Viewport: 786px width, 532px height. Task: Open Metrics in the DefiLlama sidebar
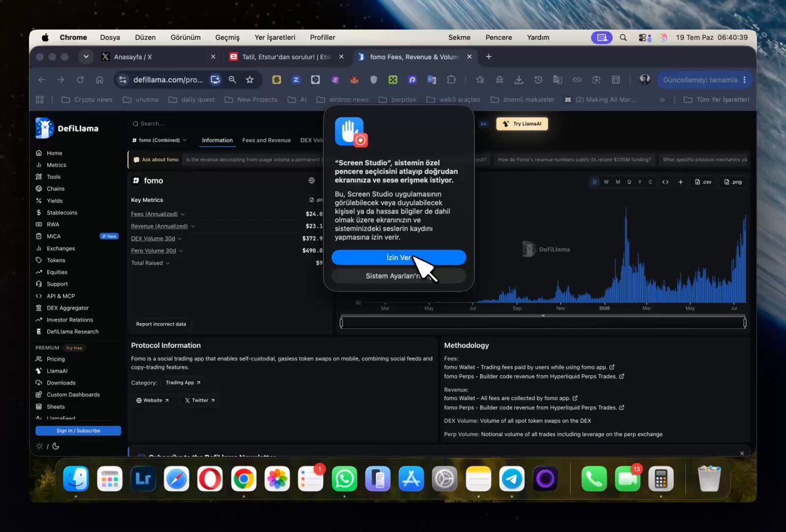coord(56,165)
